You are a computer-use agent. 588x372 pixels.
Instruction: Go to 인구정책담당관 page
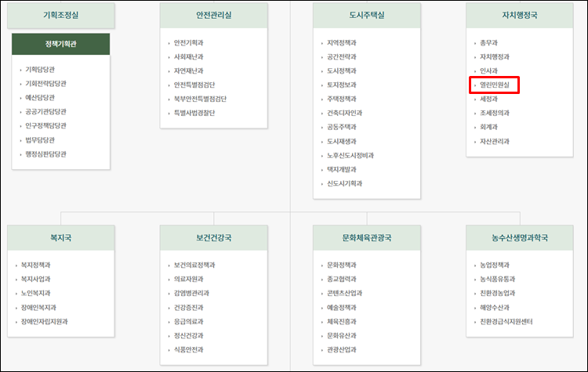pos(45,125)
